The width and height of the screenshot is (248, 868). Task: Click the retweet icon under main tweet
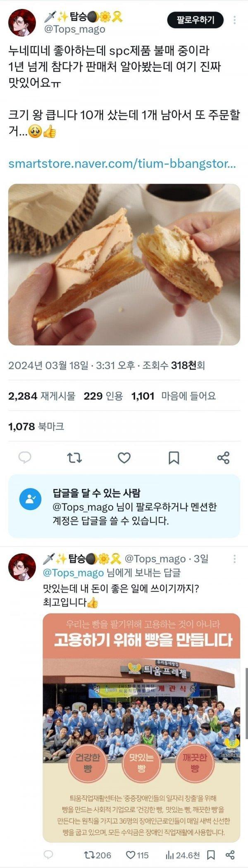point(75,458)
